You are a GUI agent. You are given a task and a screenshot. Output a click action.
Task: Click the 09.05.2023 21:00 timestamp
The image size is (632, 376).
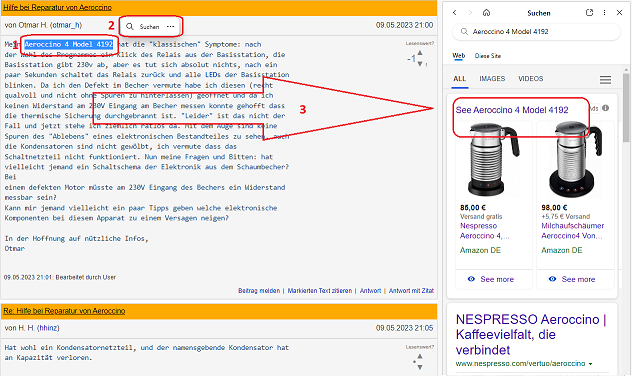[x=404, y=25]
